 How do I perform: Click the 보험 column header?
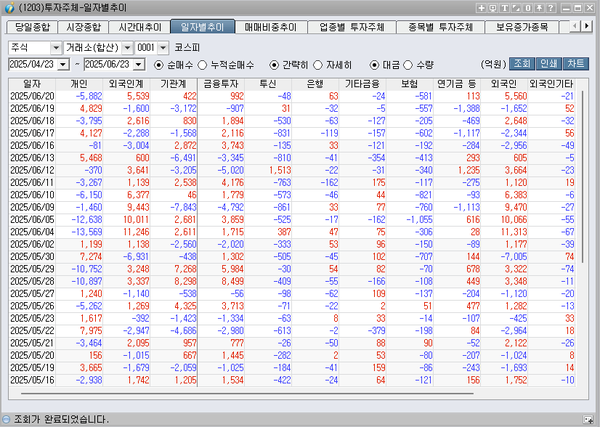[409, 84]
